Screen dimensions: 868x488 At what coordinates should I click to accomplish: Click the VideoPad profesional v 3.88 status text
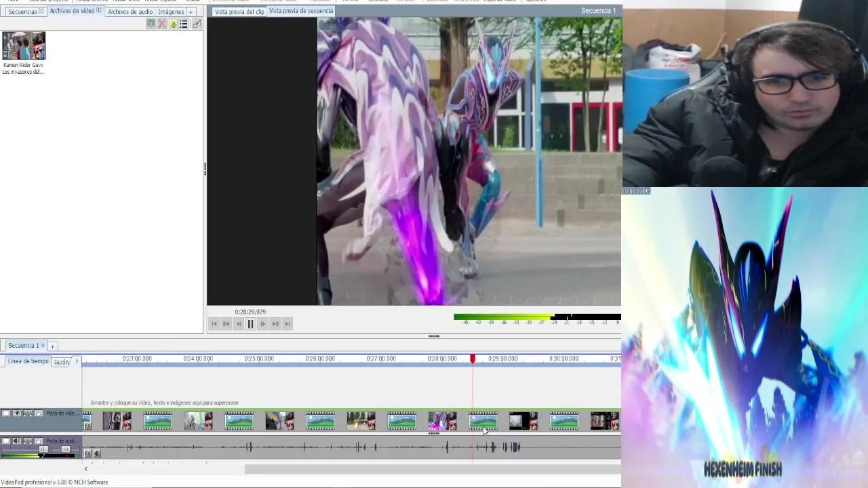(x=54, y=482)
